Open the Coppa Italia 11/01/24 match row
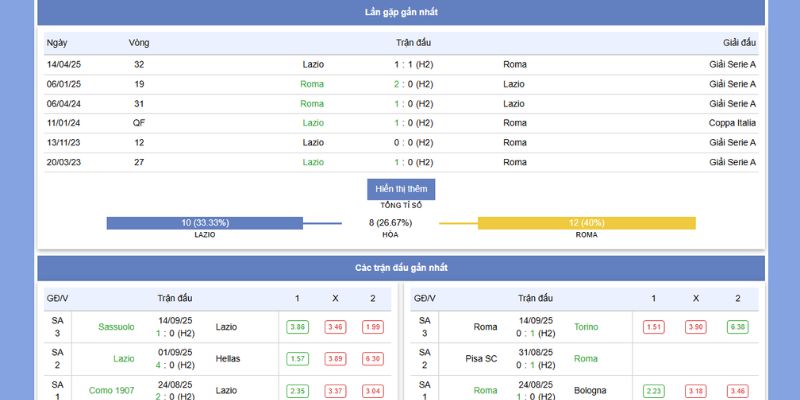The image size is (800, 400). pyautogui.click(x=401, y=123)
